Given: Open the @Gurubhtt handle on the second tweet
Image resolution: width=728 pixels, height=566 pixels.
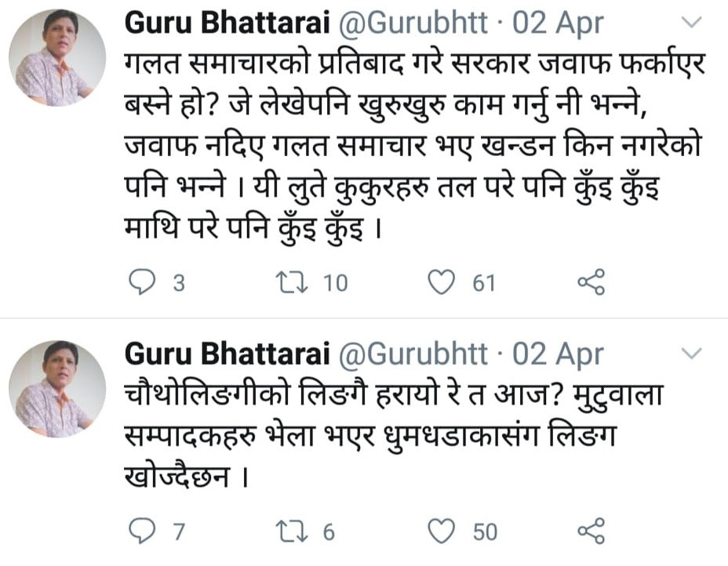Looking at the screenshot, I should click(x=413, y=354).
